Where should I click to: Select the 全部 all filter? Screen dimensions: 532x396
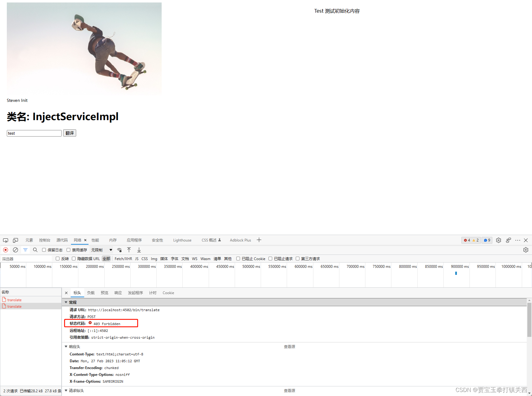[x=106, y=259]
